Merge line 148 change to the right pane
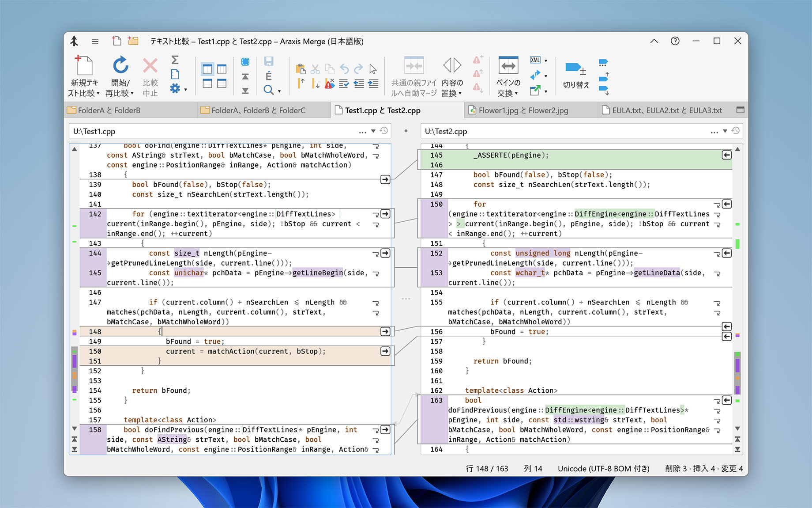 tap(385, 331)
